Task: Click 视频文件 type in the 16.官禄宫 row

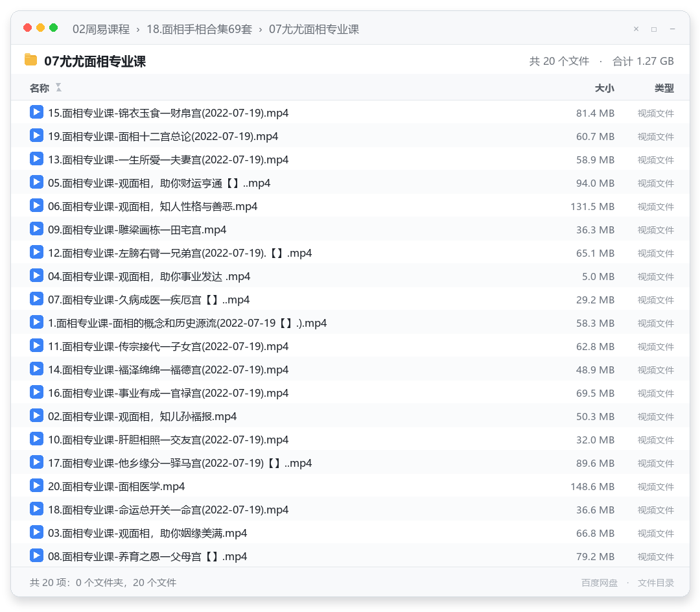Action: click(656, 394)
